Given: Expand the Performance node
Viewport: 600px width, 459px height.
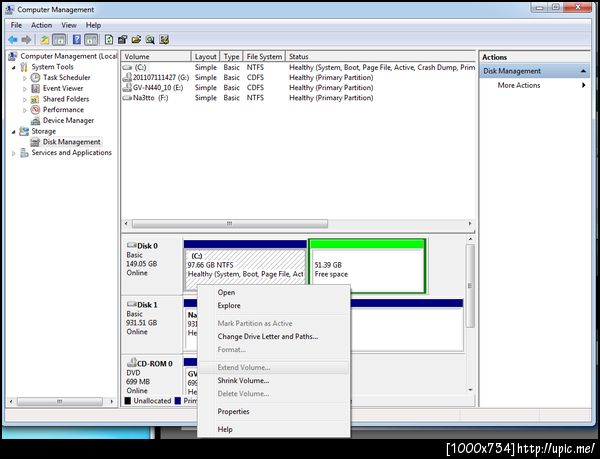Looking at the screenshot, I should [x=25, y=110].
